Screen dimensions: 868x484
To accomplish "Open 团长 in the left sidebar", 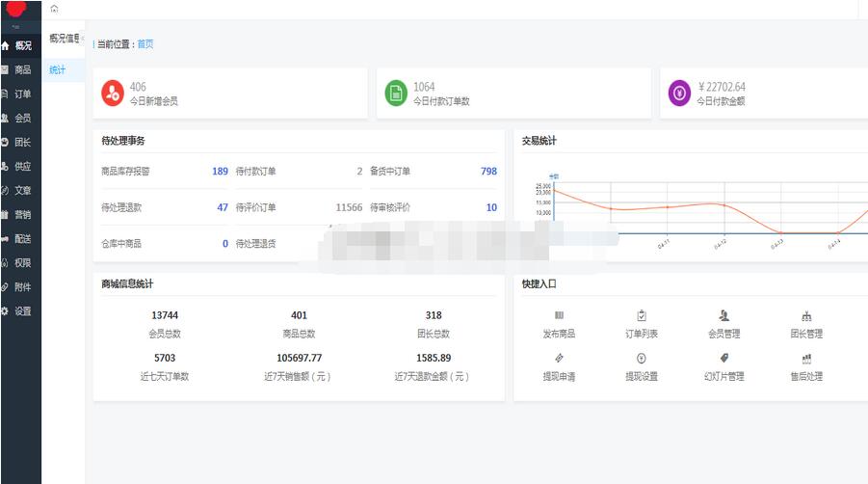I will [20, 143].
